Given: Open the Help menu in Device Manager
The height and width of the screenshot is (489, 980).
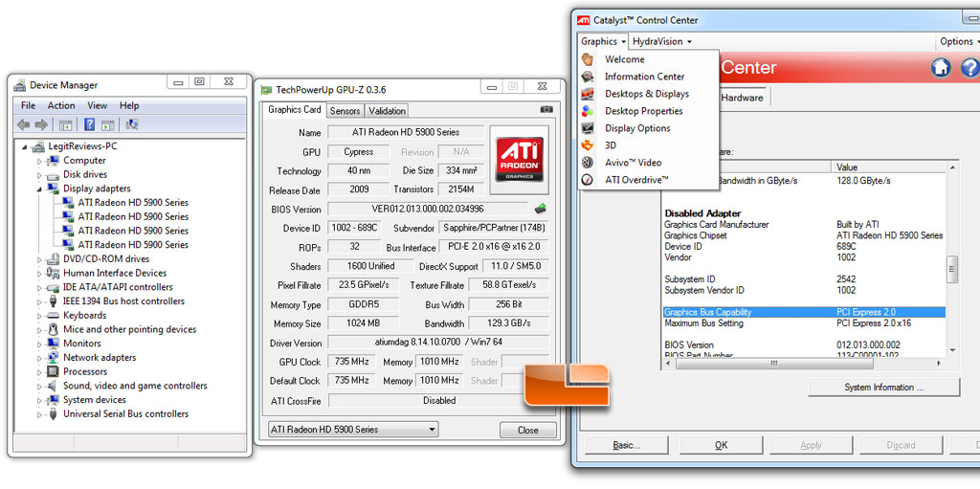Looking at the screenshot, I should click(x=129, y=105).
